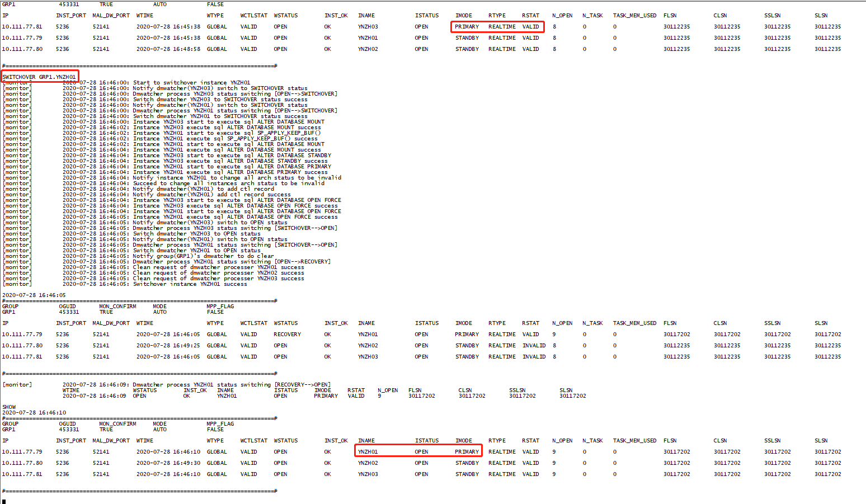Click "Notify instance YNZH01 to change all arch status" line
The width and height of the screenshot is (866, 504).
[237, 178]
